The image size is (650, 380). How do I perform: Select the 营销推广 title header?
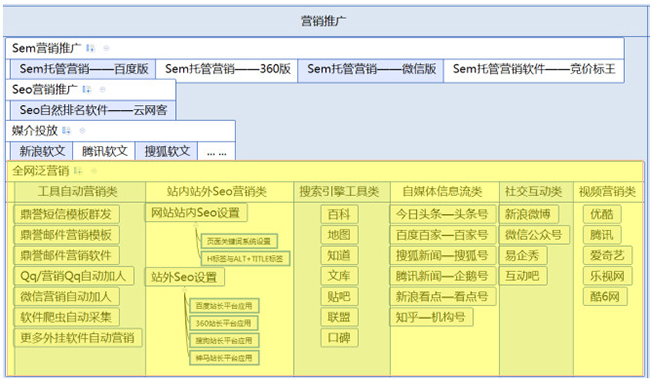click(x=323, y=21)
